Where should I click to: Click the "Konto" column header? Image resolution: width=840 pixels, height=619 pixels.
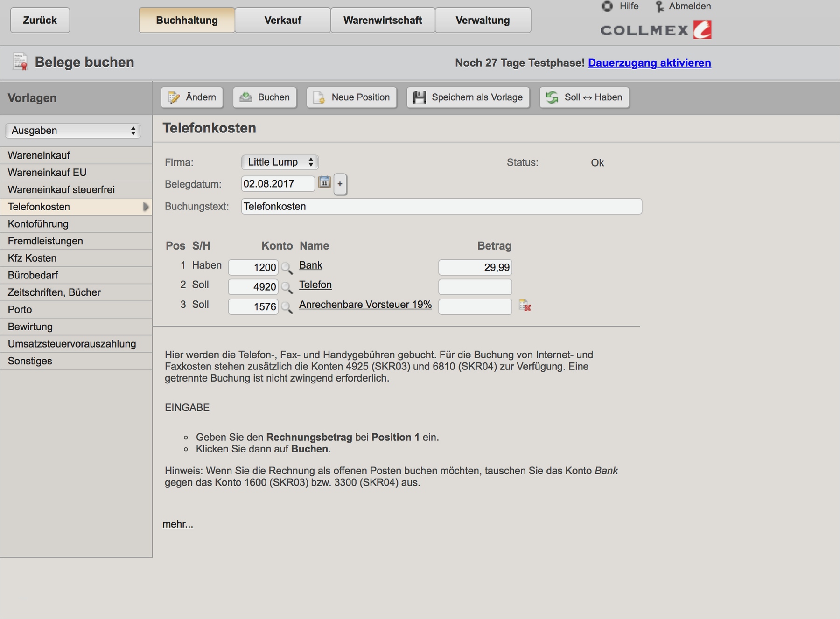(277, 246)
